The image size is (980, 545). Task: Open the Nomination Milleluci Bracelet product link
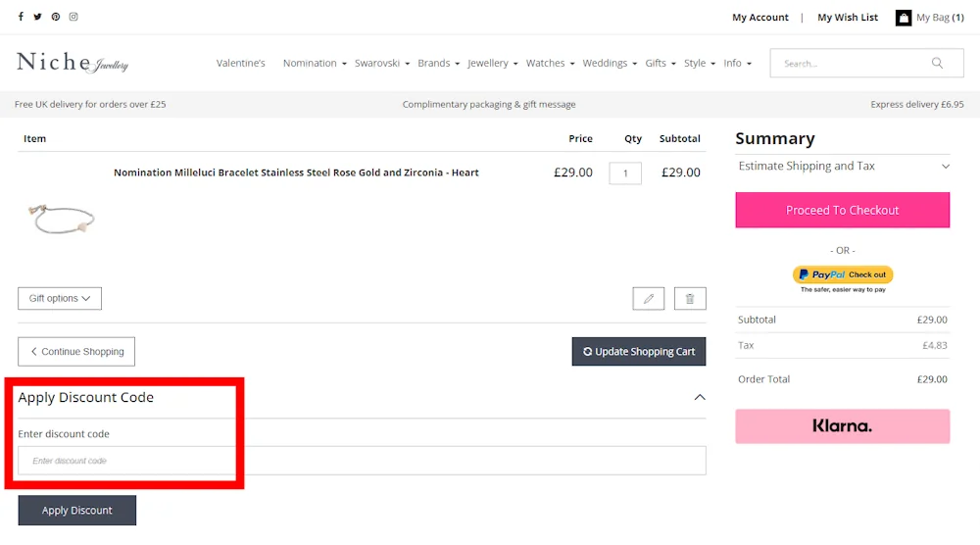pos(296,173)
